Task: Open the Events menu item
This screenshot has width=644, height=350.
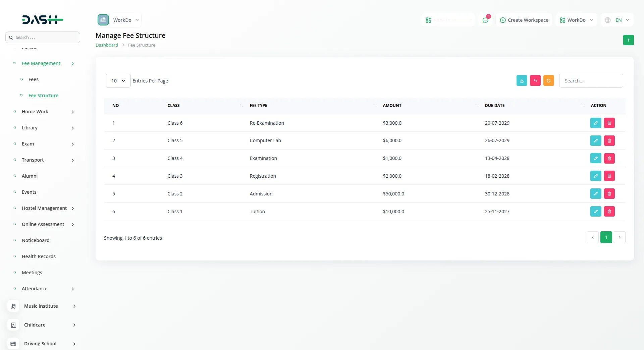Action: [x=29, y=192]
